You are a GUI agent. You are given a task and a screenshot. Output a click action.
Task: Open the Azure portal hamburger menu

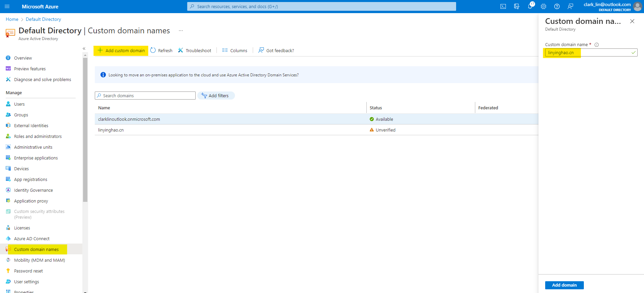tap(7, 6)
